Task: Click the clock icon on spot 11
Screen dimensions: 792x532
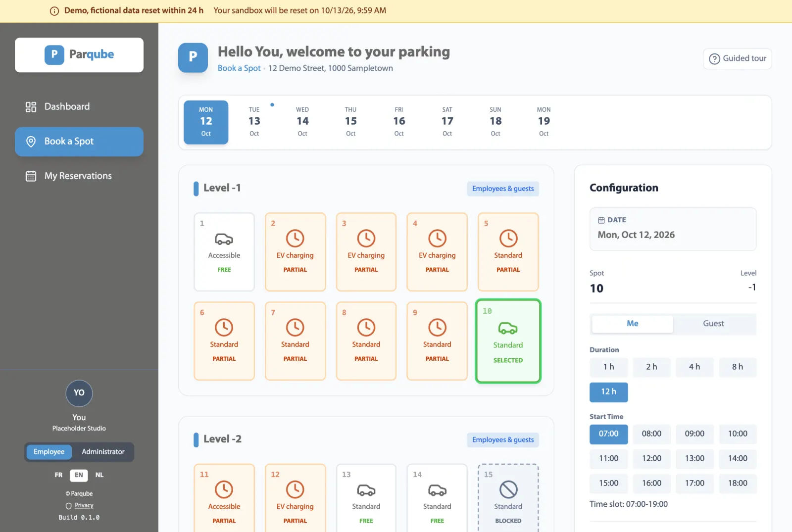Action: click(224, 489)
